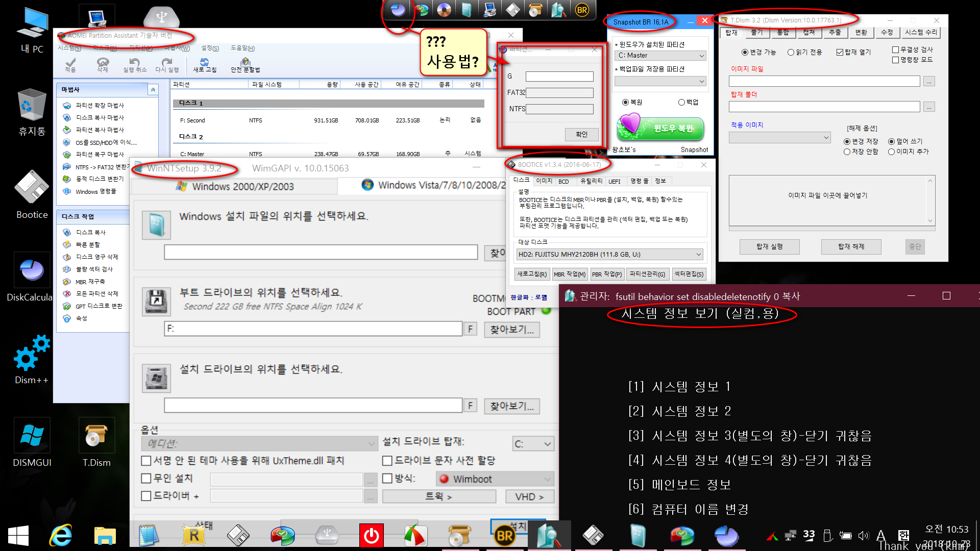Click MBR 작업(M) button in BOOTICE

(570, 274)
